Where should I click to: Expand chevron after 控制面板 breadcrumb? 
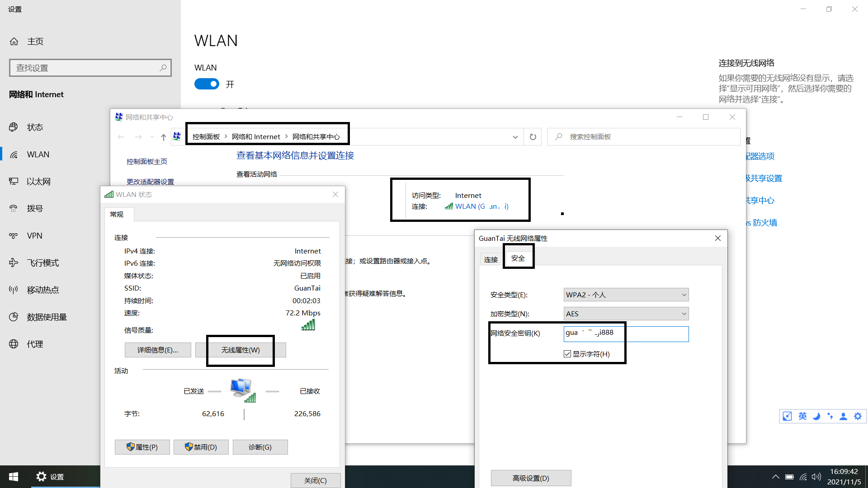pyautogui.click(x=226, y=136)
